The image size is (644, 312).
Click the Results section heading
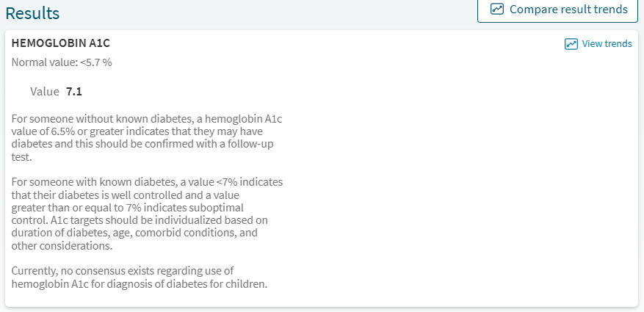pyautogui.click(x=32, y=13)
